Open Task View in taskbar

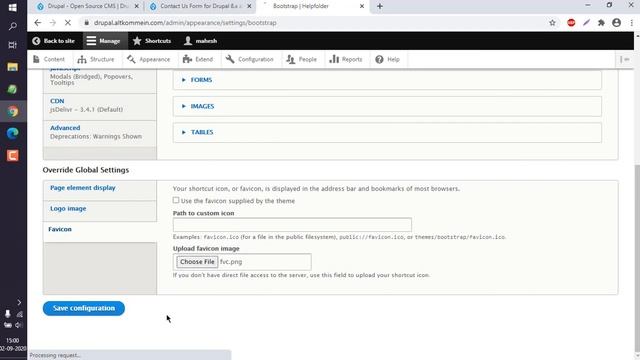point(12,45)
